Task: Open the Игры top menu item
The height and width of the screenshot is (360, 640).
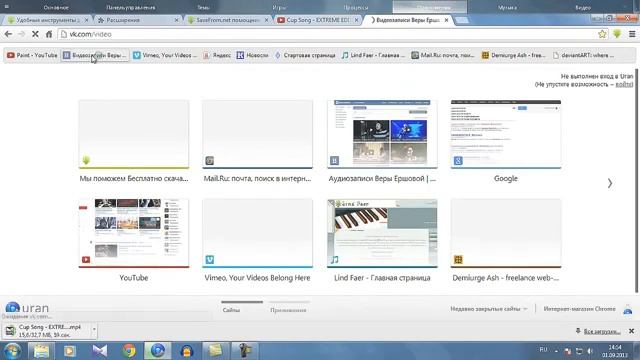Action: tap(279, 7)
